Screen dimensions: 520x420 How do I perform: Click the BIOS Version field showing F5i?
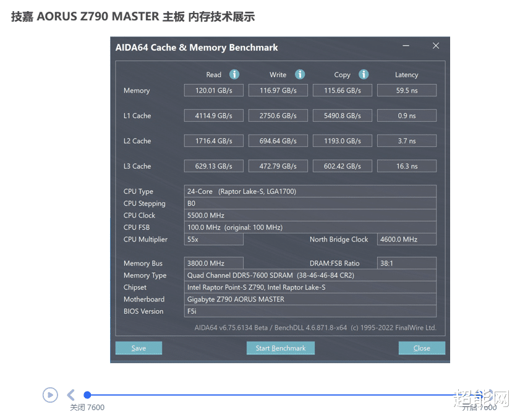coord(310,311)
